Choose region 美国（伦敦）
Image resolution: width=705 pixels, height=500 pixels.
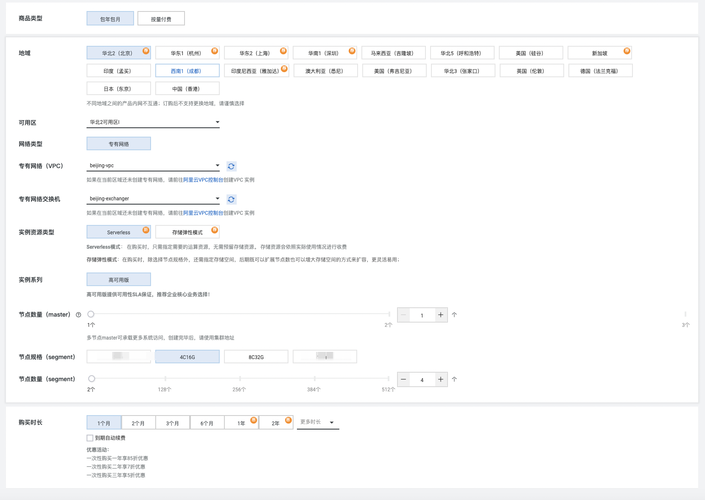click(531, 71)
